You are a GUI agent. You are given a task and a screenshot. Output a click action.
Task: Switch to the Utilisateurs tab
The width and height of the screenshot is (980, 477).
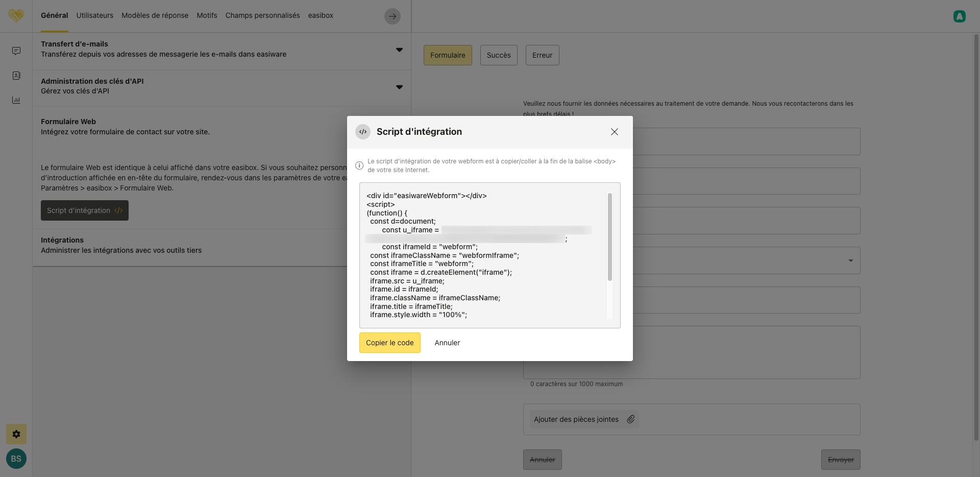pos(95,15)
